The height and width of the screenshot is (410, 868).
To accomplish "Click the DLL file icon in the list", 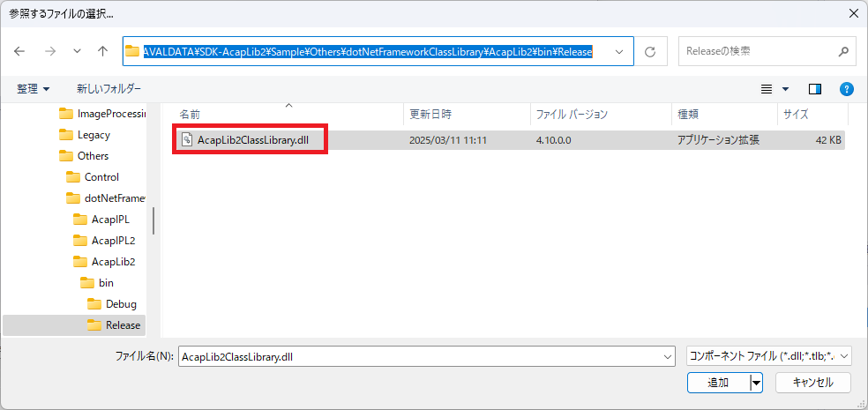I will pos(186,140).
